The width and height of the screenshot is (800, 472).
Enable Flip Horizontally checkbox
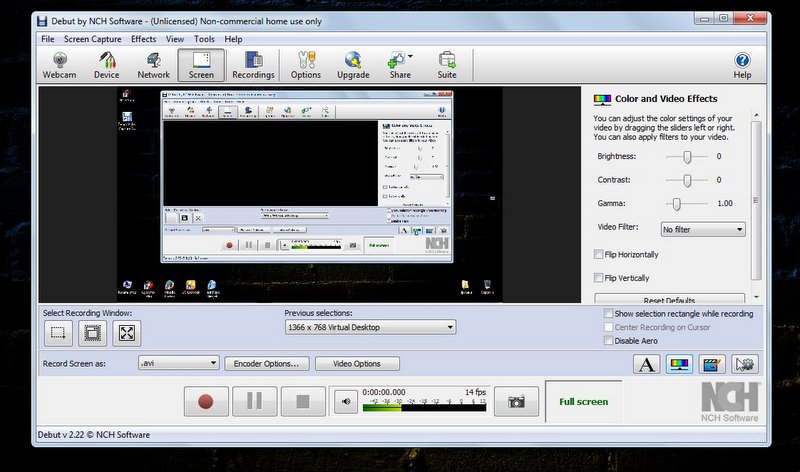pos(598,254)
